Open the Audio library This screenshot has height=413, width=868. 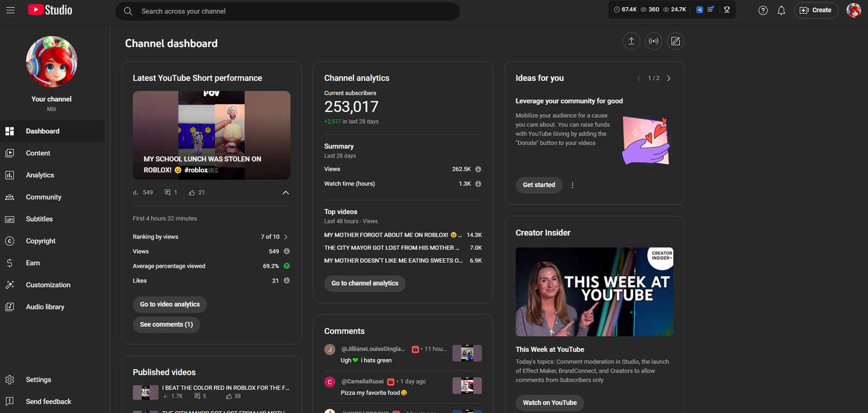tap(52, 307)
